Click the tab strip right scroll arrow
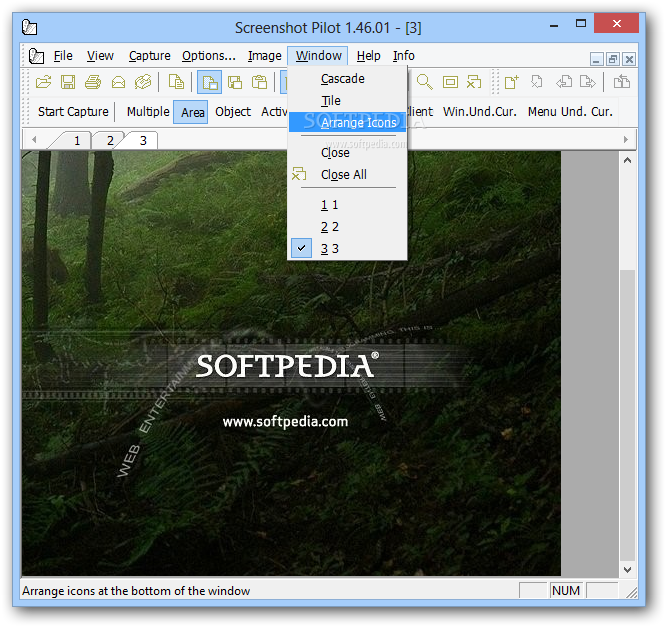 [625, 140]
